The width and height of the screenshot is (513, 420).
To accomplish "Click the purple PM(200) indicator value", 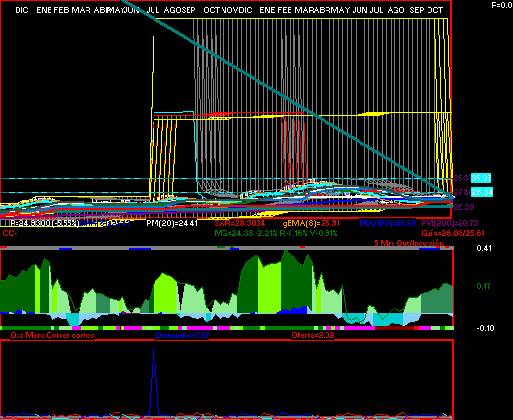I will point(450,223).
